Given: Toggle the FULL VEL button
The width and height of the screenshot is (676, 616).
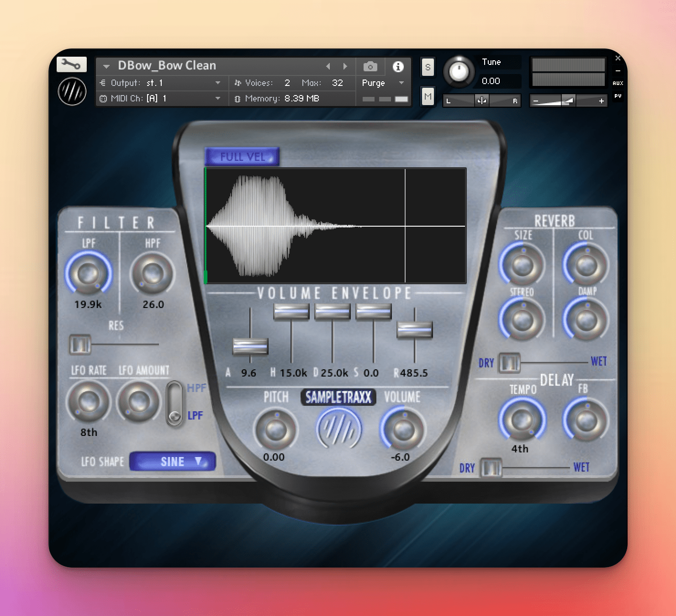Looking at the screenshot, I should [242, 157].
